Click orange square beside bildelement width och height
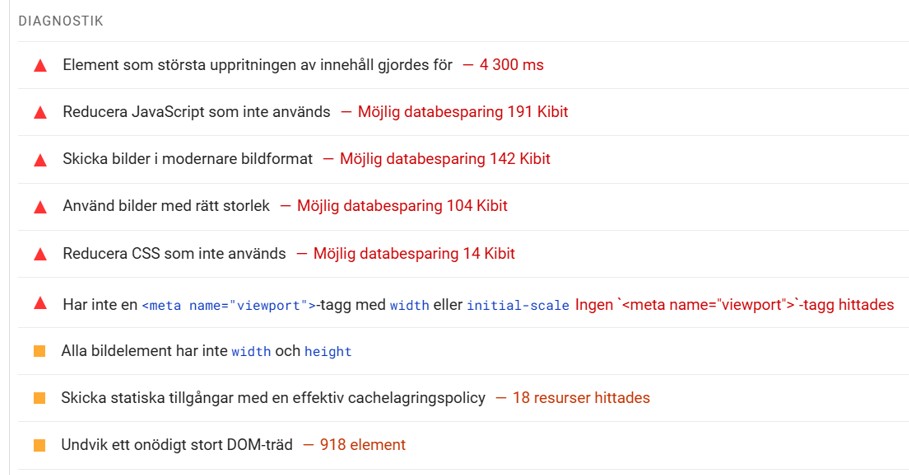This screenshot has width=909, height=475. tap(39, 351)
